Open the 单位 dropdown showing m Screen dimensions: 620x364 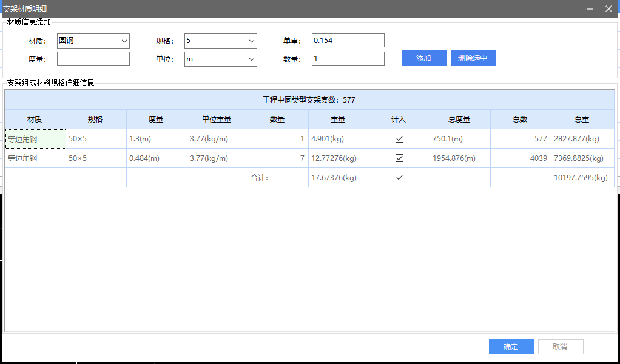pyautogui.click(x=251, y=59)
